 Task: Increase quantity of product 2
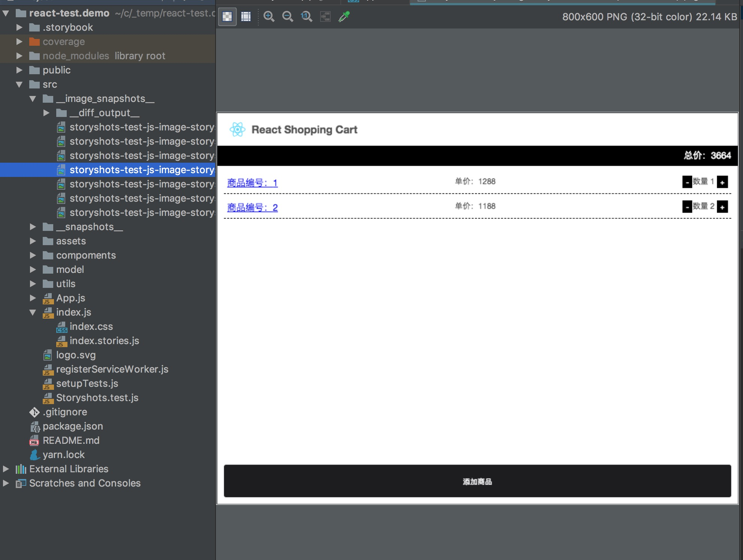(x=722, y=207)
